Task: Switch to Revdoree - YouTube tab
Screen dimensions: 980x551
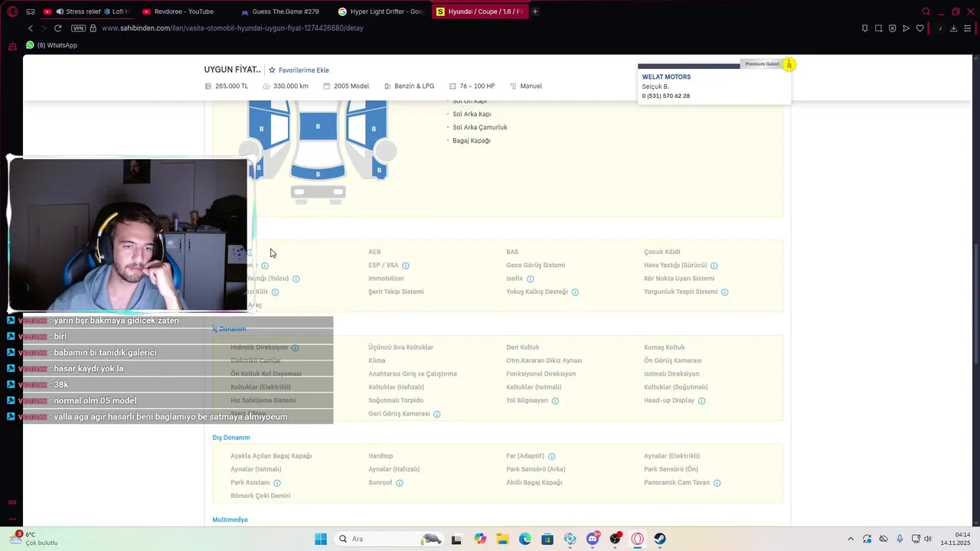Action: point(184,11)
